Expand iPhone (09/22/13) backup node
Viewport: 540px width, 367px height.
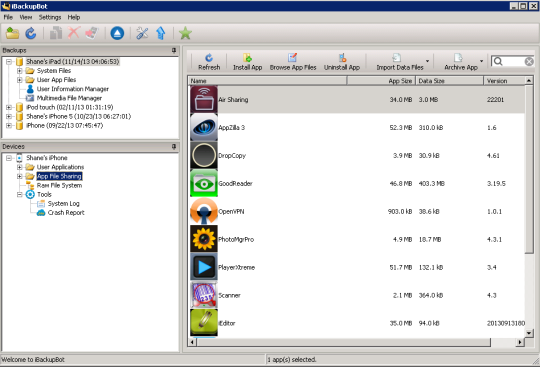(x=9, y=126)
